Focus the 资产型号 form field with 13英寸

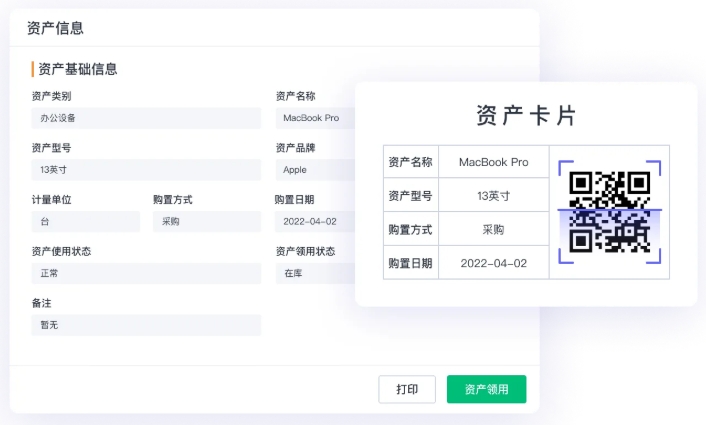tap(145, 169)
